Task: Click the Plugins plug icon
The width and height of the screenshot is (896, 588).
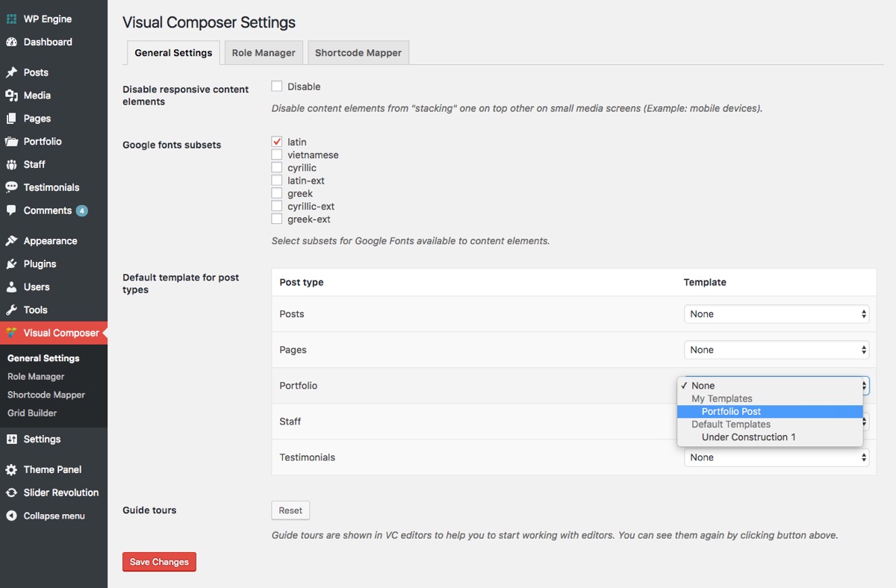Action: tap(11, 264)
